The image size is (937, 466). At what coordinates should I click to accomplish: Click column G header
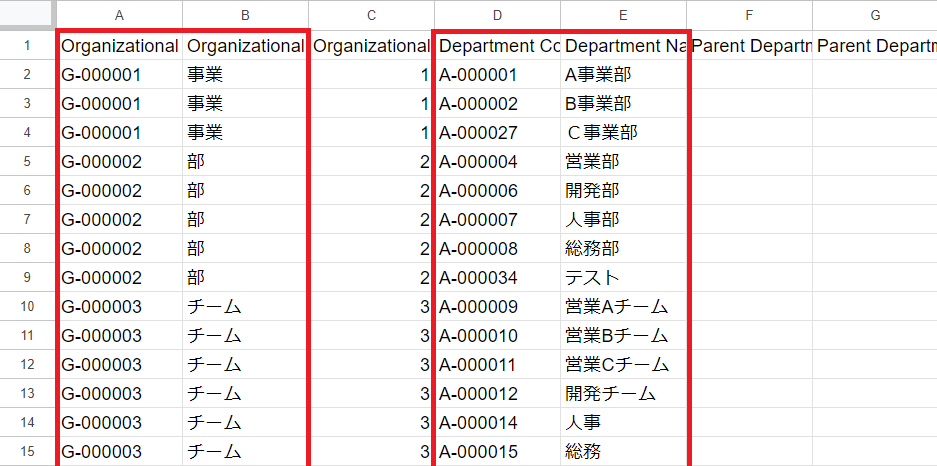pyautogui.click(x=874, y=15)
